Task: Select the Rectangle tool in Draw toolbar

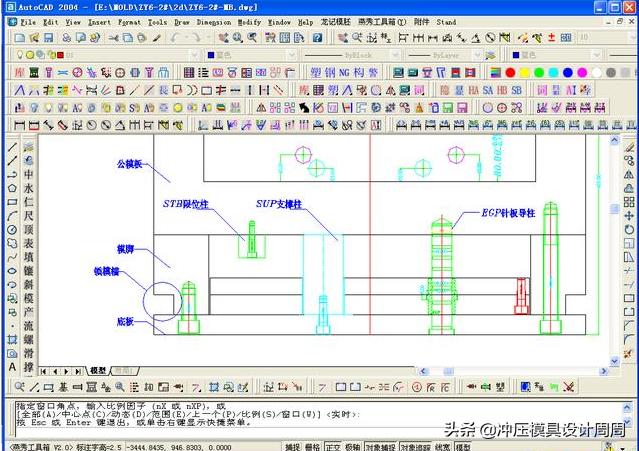Action: point(13,202)
